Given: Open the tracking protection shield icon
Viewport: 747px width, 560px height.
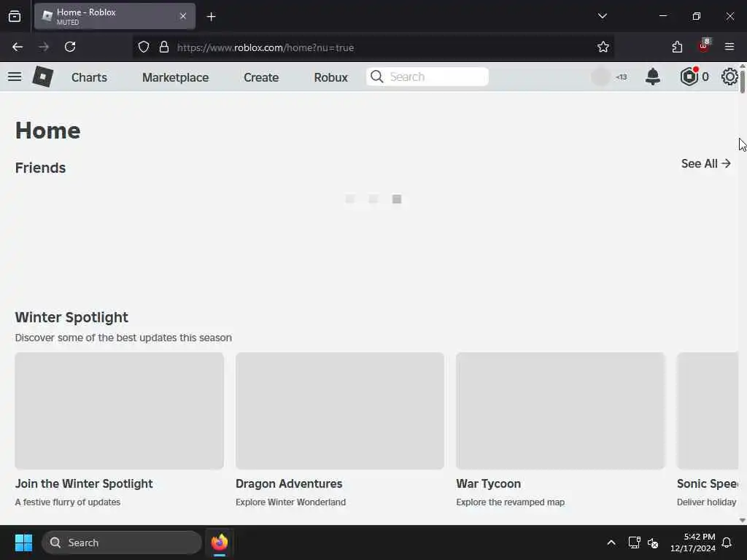Looking at the screenshot, I should pyautogui.click(x=144, y=47).
